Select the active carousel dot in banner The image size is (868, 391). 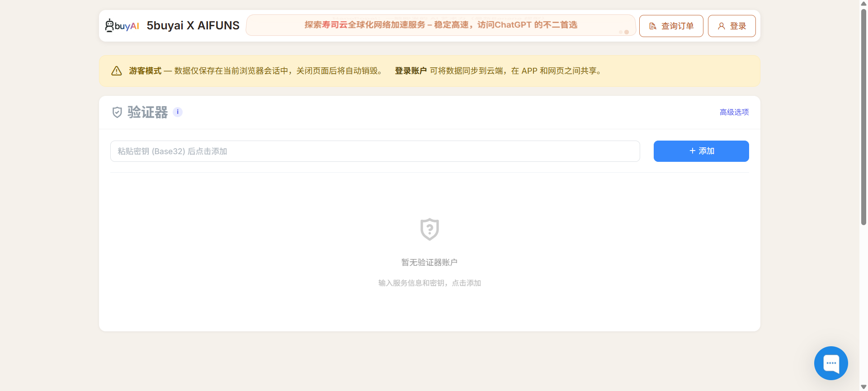pyautogui.click(x=627, y=32)
